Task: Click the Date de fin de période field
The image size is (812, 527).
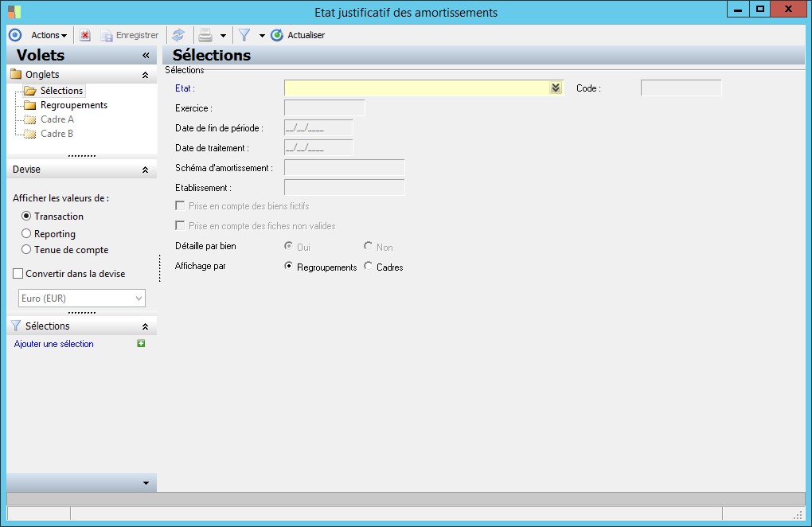Action: point(318,128)
